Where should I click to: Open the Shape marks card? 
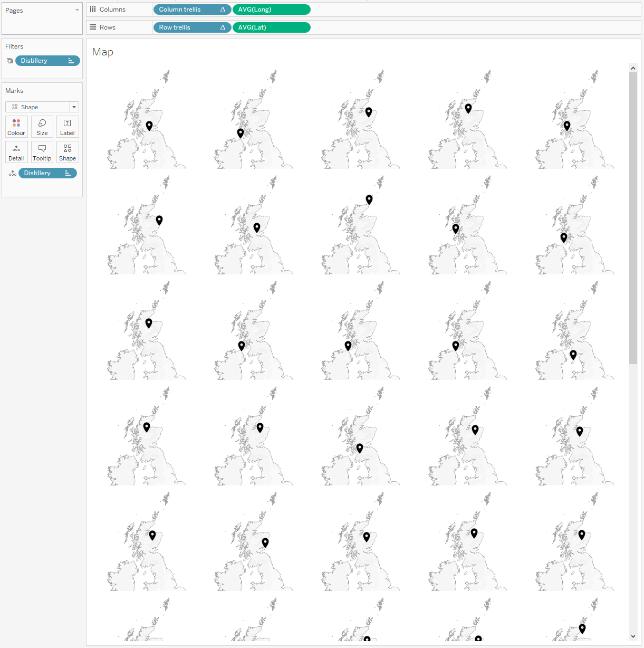pyautogui.click(x=68, y=152)
